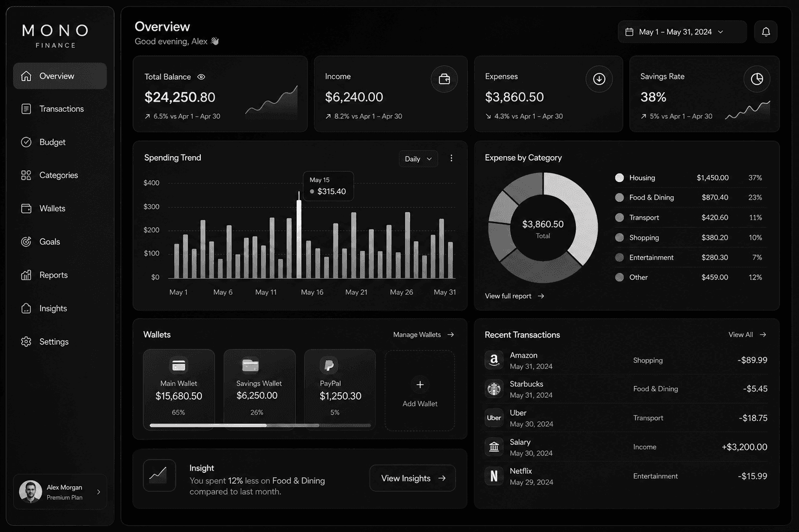The height and width of the screenshot is (532, 799).
Task: Click the Insight trend-line icon
Action: (159, 475)
